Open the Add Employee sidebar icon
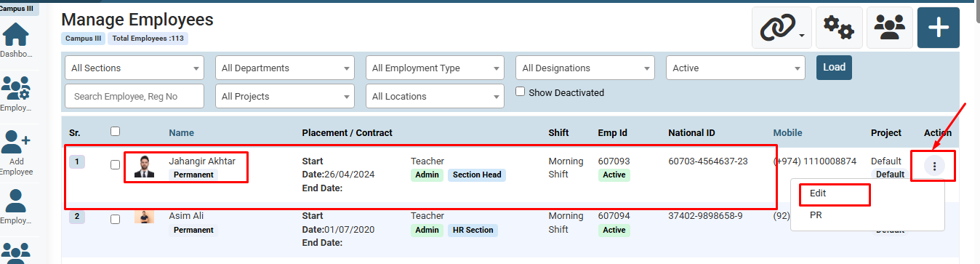Viewport: 980px width, 264px height. point(16,142)
